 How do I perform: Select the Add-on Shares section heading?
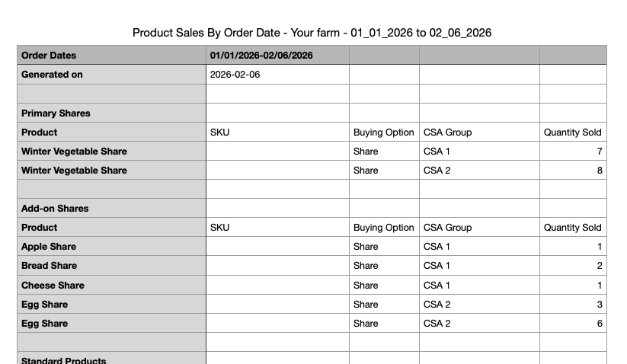click(55, 208)
